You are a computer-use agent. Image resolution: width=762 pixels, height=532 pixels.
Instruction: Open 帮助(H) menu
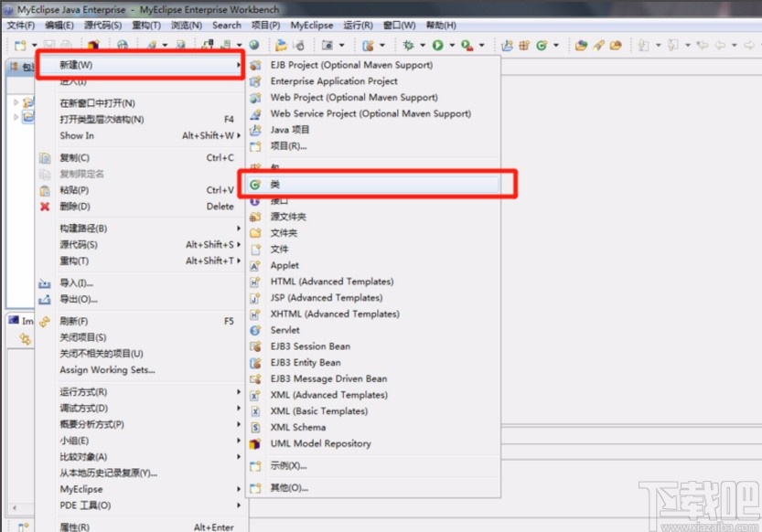[441, 26]
